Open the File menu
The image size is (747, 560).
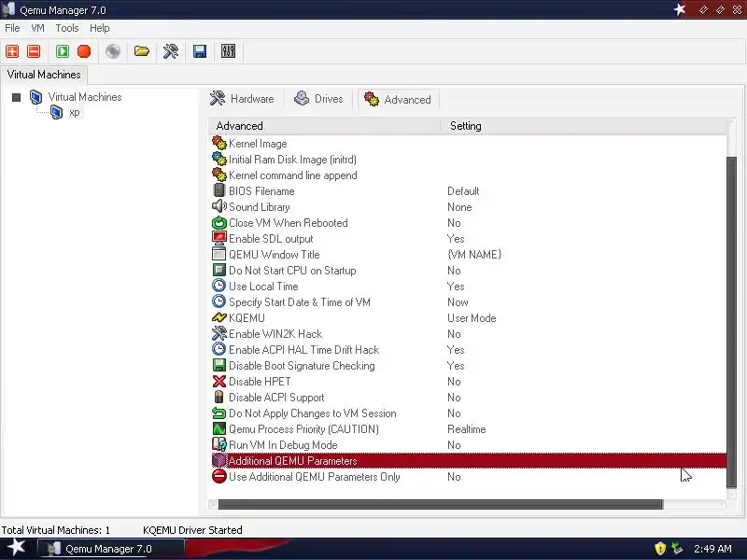click(x=12, y=28)
